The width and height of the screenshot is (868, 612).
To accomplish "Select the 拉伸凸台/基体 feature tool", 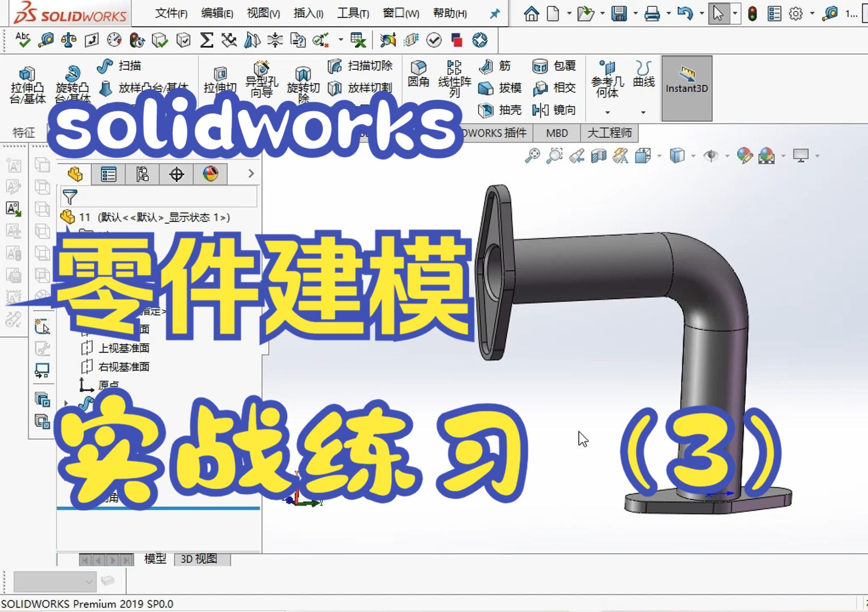I will (27, 79).
